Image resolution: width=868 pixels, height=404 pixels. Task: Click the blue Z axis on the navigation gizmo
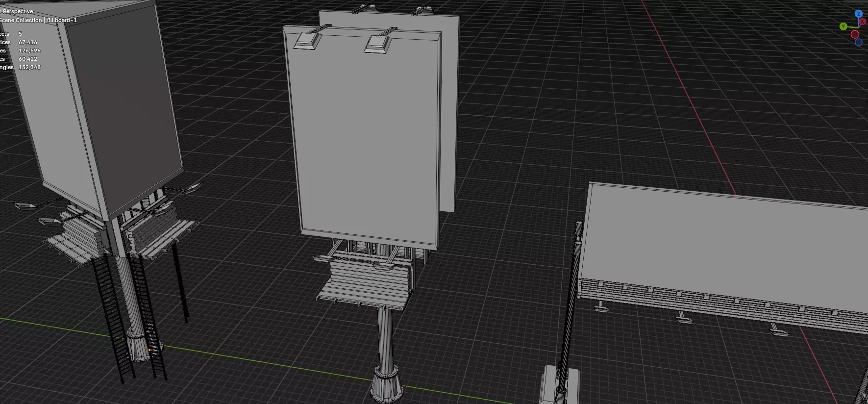point(859,14)
